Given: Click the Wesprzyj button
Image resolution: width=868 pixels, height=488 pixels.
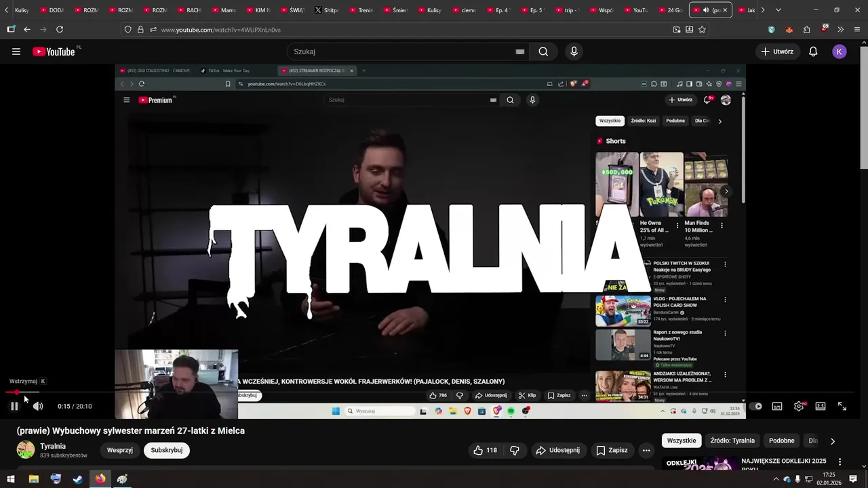Looking at the screenshot, I should click(x=120, y=450).
